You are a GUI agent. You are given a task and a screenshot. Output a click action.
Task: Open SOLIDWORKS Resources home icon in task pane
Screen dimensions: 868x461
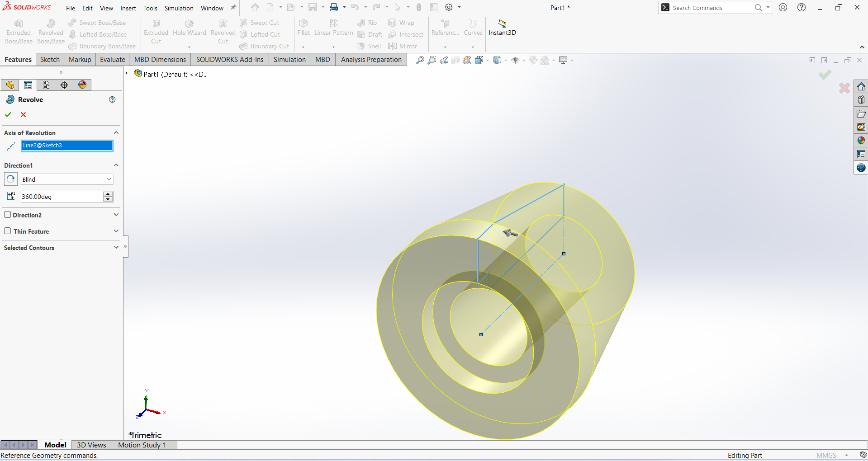(x=861, y=86)
